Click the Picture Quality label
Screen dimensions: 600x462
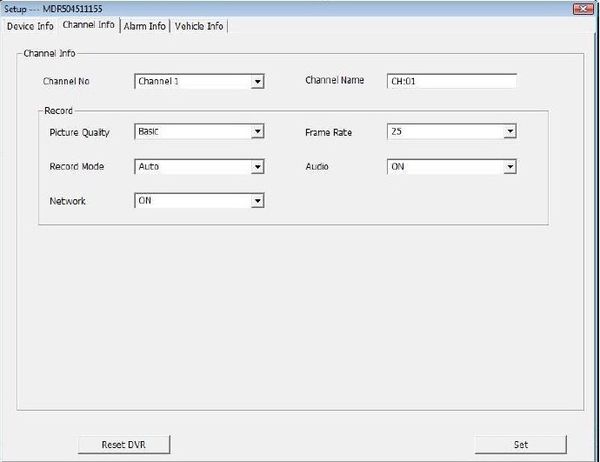point(79,132)
